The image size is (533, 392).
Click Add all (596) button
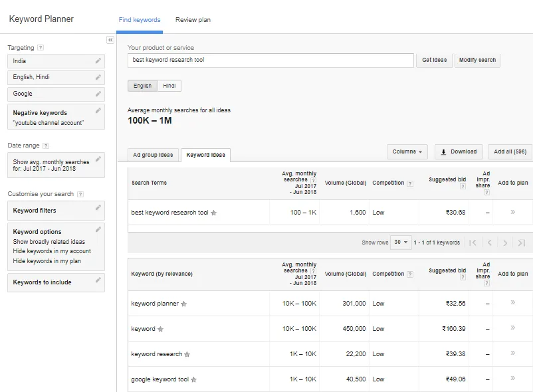click(510, 151)
